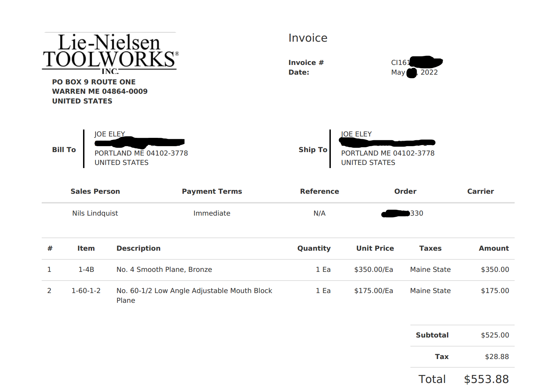Select the tax value '$28.88'

[497, 357]
